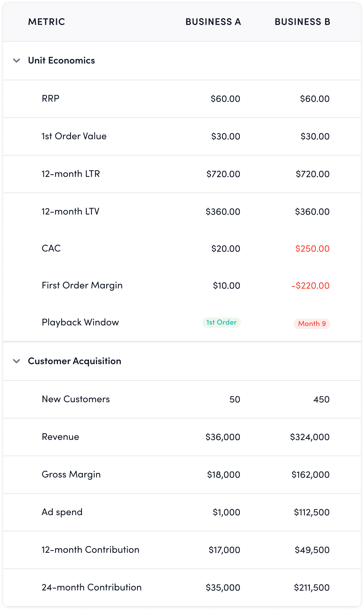Click the red $250.00 CAC value
364x610 pixels.
312,249
